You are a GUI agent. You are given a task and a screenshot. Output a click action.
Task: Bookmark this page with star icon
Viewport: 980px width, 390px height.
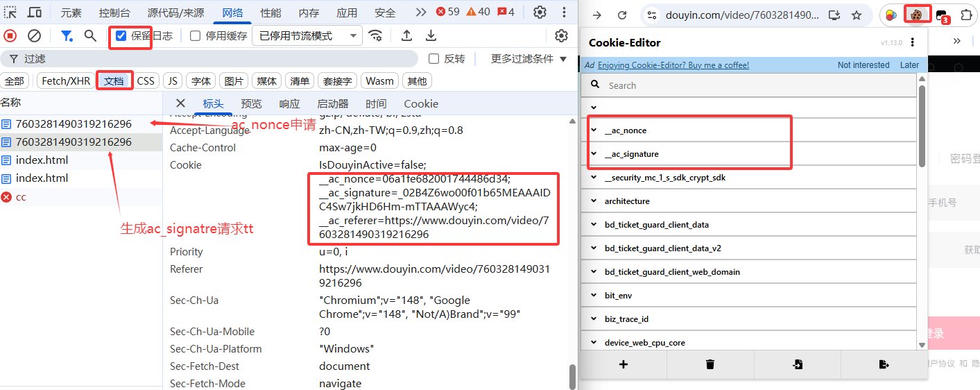point(857,15)
